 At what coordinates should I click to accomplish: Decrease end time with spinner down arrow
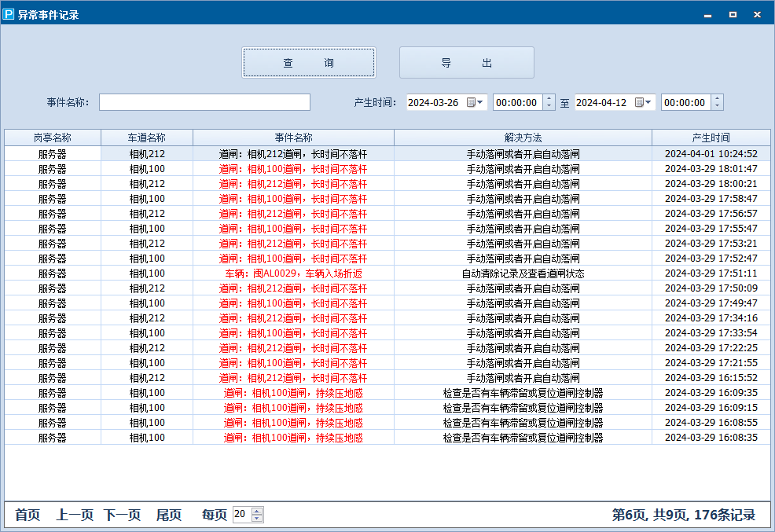[717, 106]
